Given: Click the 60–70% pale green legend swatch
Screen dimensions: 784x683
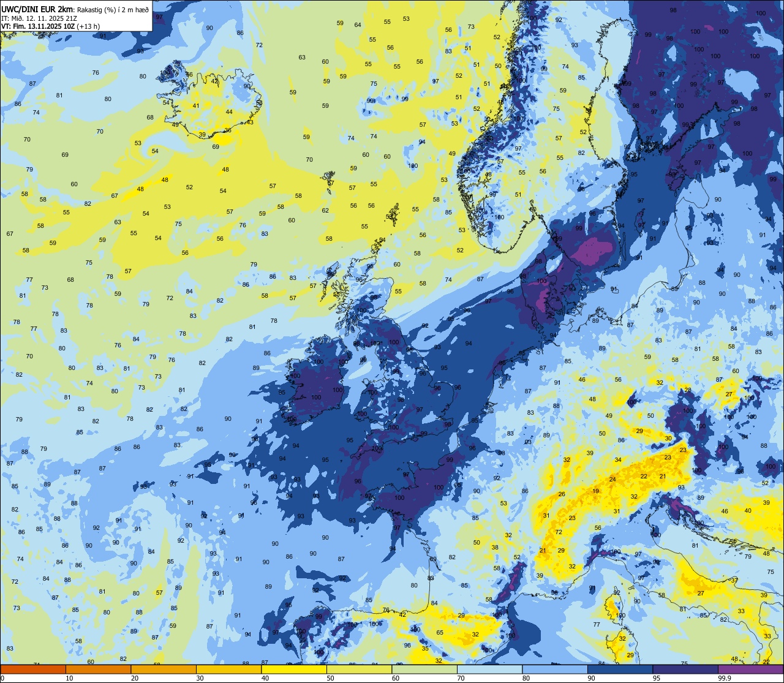Looking at the screenshot, I should 424,669.
